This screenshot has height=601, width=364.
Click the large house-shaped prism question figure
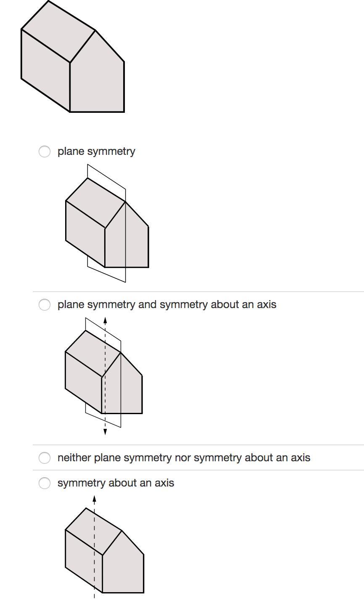73,56
